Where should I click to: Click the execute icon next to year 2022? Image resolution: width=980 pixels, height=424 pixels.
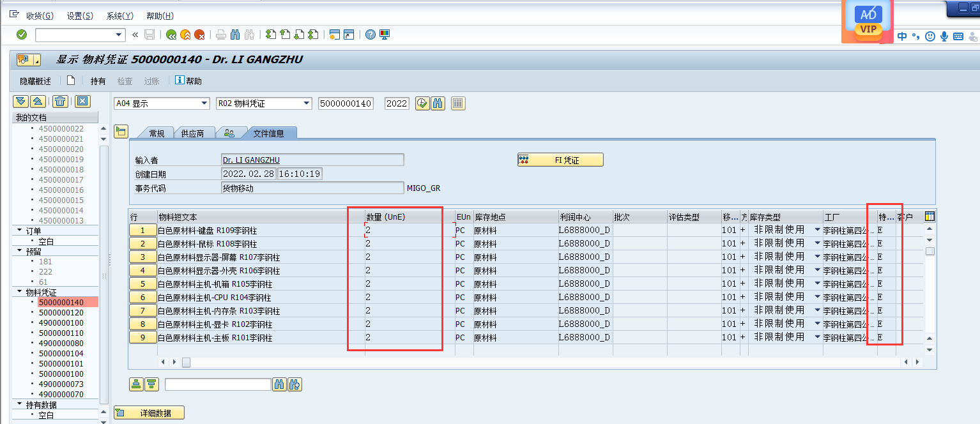[x=422, y=103]
